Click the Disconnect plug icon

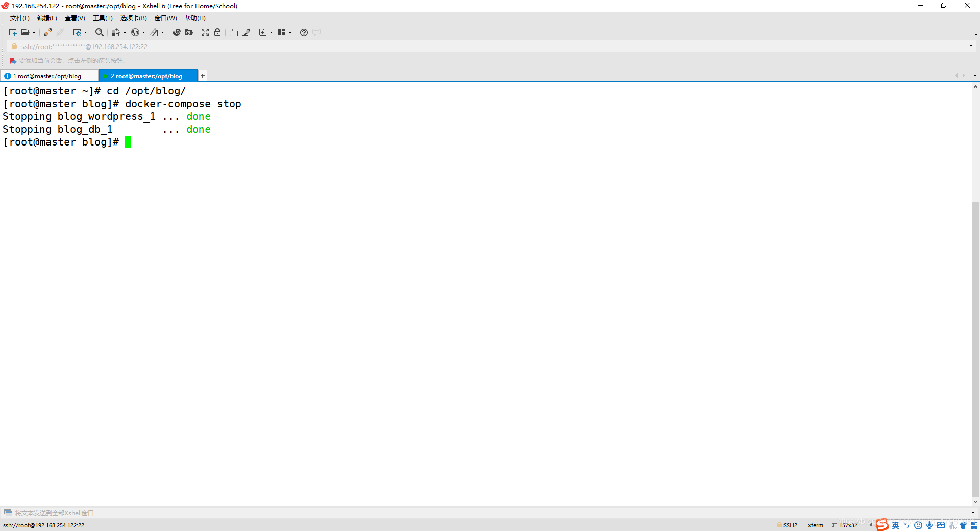pyautogui.click(x=60, y=32)
